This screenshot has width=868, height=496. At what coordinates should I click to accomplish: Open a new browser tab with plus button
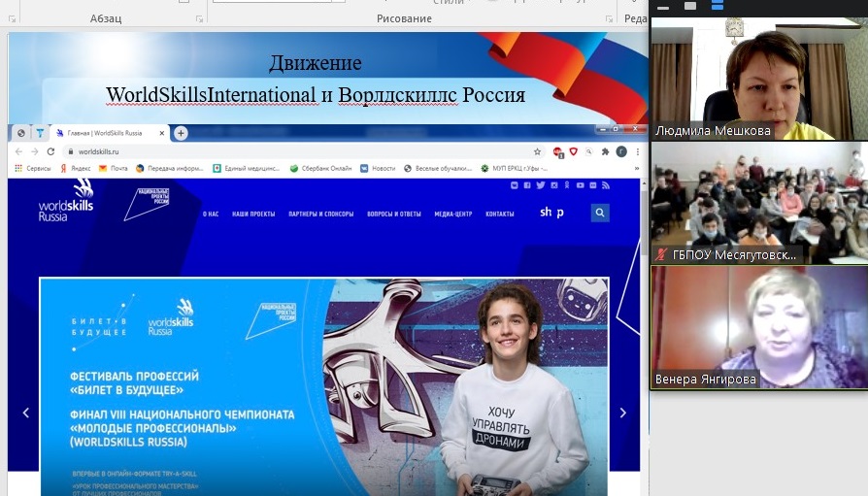click(181, 133)
